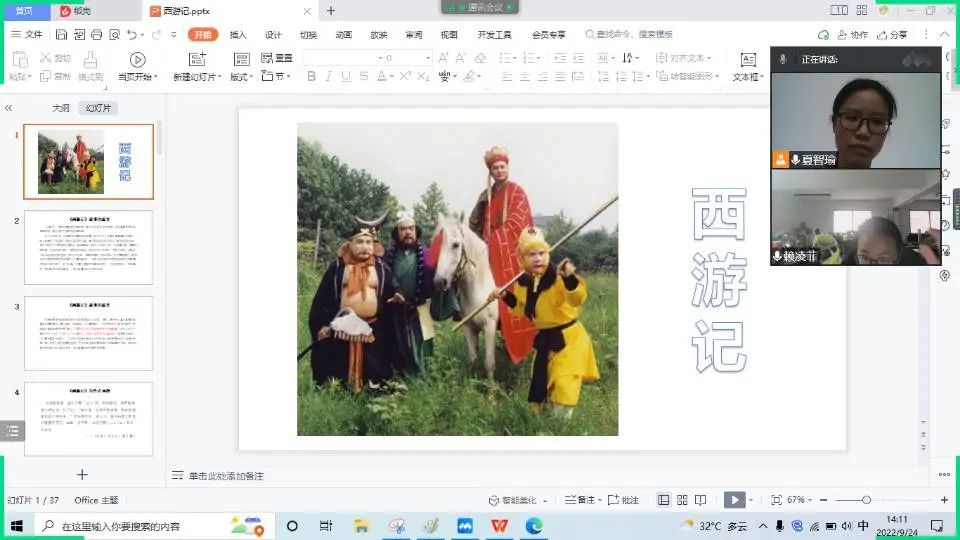The width and height of the screenshot is (960, 540).
Task: Collapse the ribbon with chevron arrow
Action: pyautogui.click(x=945, y=35)
